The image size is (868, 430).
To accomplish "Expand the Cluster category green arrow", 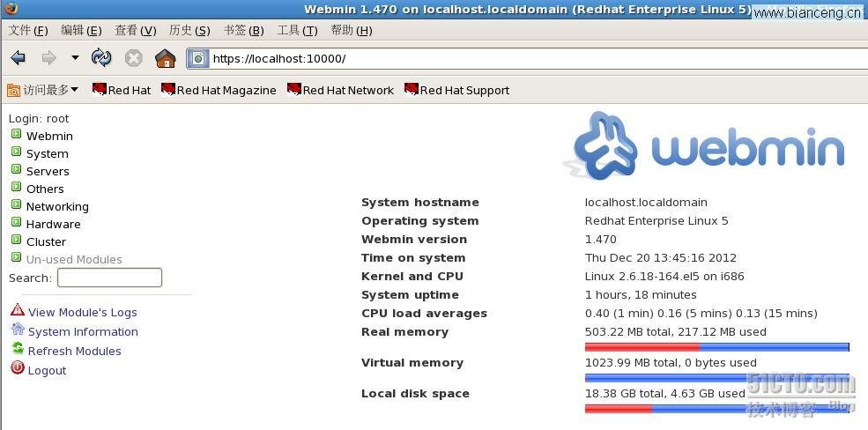I will 17,241.
